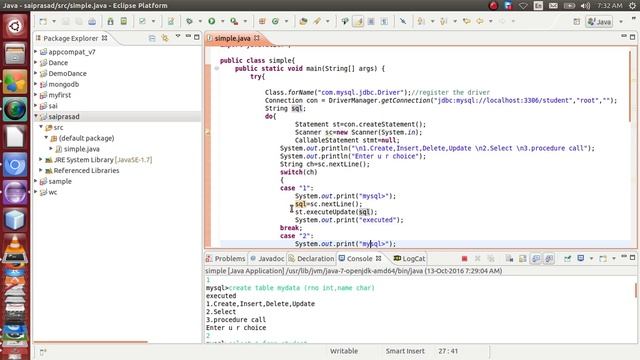This screenshot has height=360, width=640.
Task: Toggle show console on standard error change
Action: (x=549, y=258)
